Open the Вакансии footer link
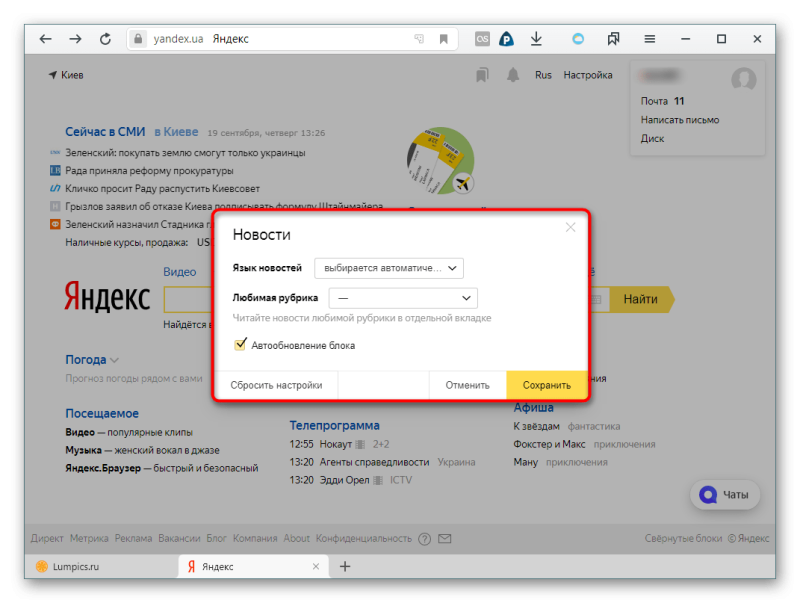The image size is (800, 603). 179,539
